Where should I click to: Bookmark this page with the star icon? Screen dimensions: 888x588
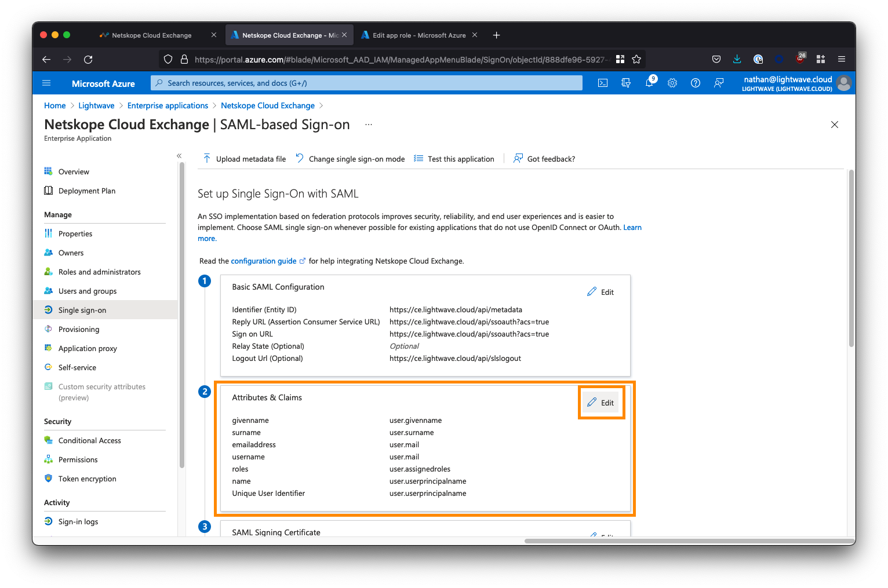coord(636,59)
